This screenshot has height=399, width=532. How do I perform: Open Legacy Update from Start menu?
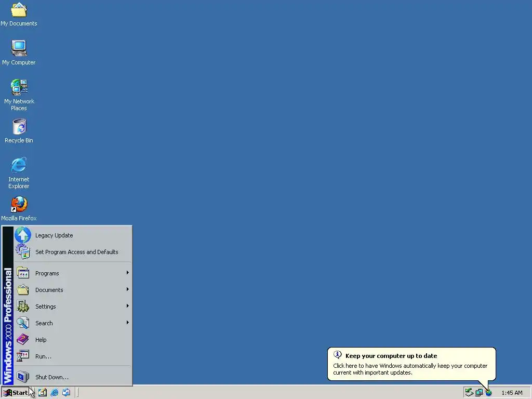point(73,235)
